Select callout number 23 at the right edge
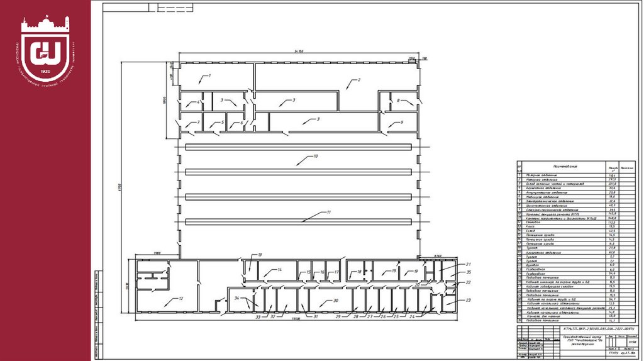Viewport: 644px width, 361px height. click(x=468, y=300)
